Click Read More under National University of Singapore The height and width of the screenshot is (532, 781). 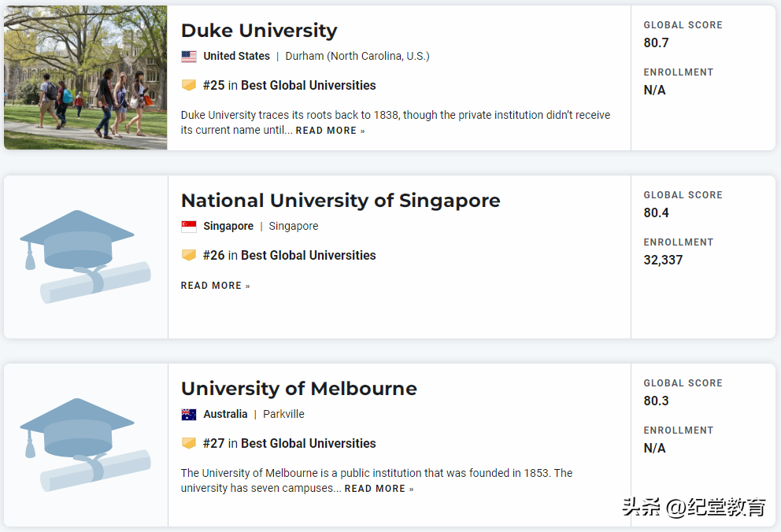click(215, 286)
